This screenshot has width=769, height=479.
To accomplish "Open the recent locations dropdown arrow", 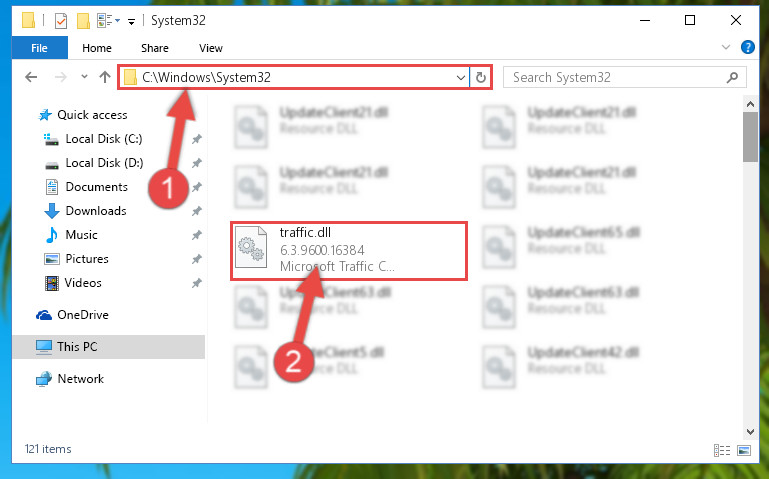I will click(x=84, y=76).
